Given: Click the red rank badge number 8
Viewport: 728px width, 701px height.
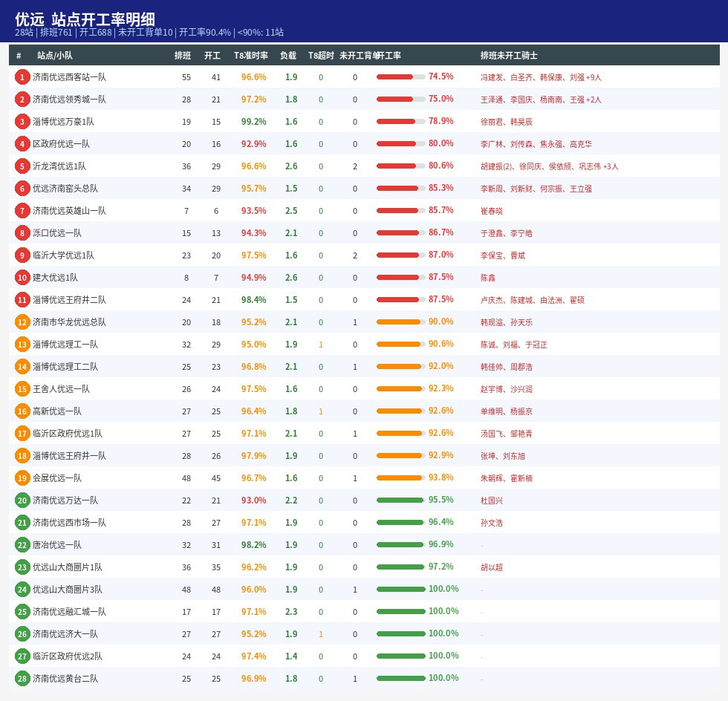Looking at the screenshot, I should pos(22,233).
